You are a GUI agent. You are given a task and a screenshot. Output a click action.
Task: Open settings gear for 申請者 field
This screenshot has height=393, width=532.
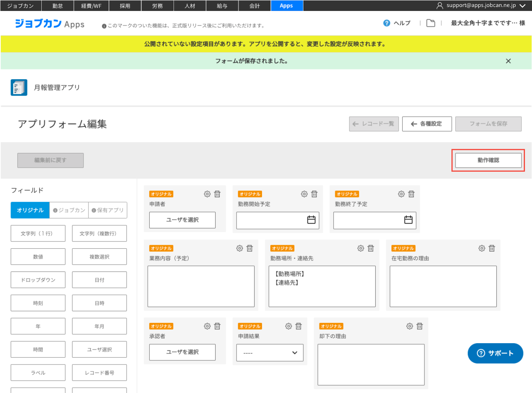pos(207,194)
